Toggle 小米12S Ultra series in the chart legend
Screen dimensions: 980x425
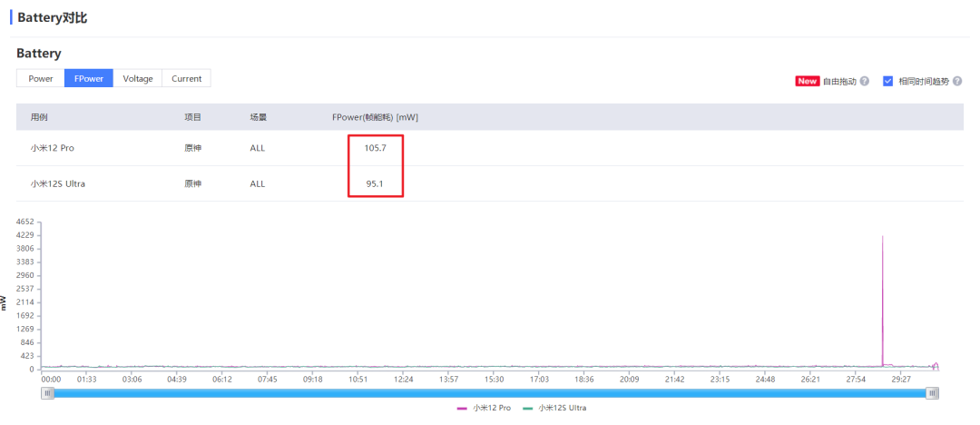556,409
